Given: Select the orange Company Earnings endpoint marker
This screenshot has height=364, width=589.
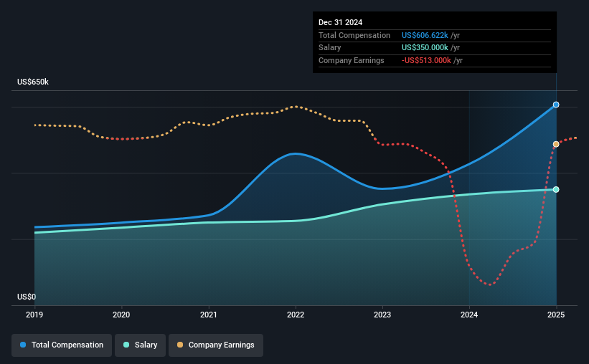Looking at the screenshot, I should [556, 144].
